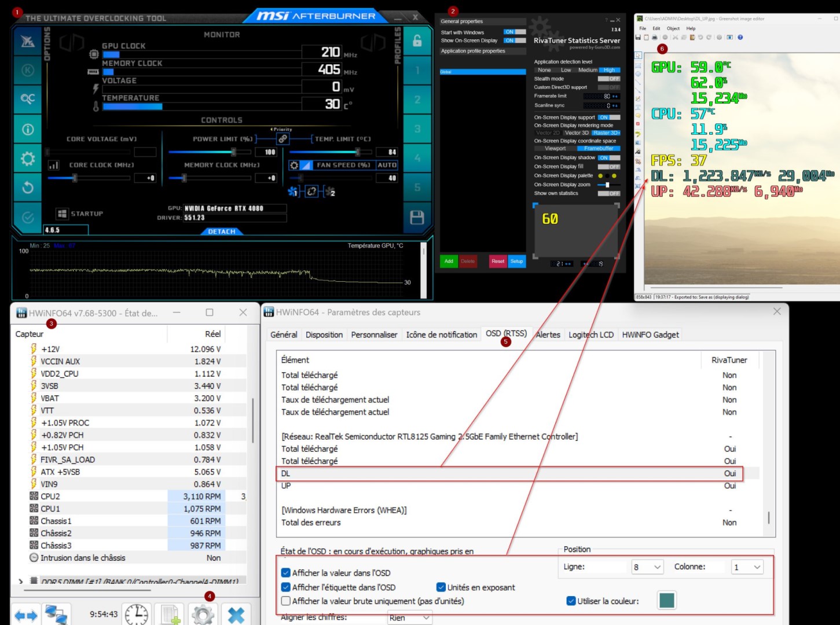Viewport: 840px width, 625px height.
Task: Open HWiNFO sensor settings gear icon
Action: [203, 614]
